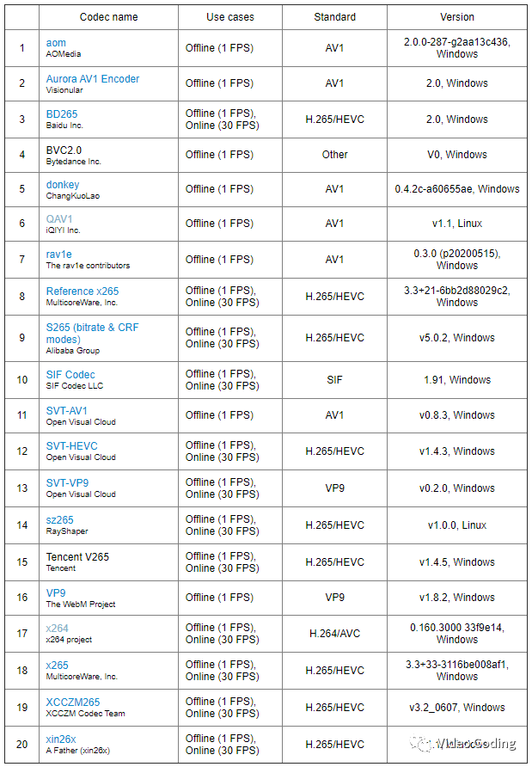Click the S265 bitrate & CRF modes link

[x=92, y=333]
